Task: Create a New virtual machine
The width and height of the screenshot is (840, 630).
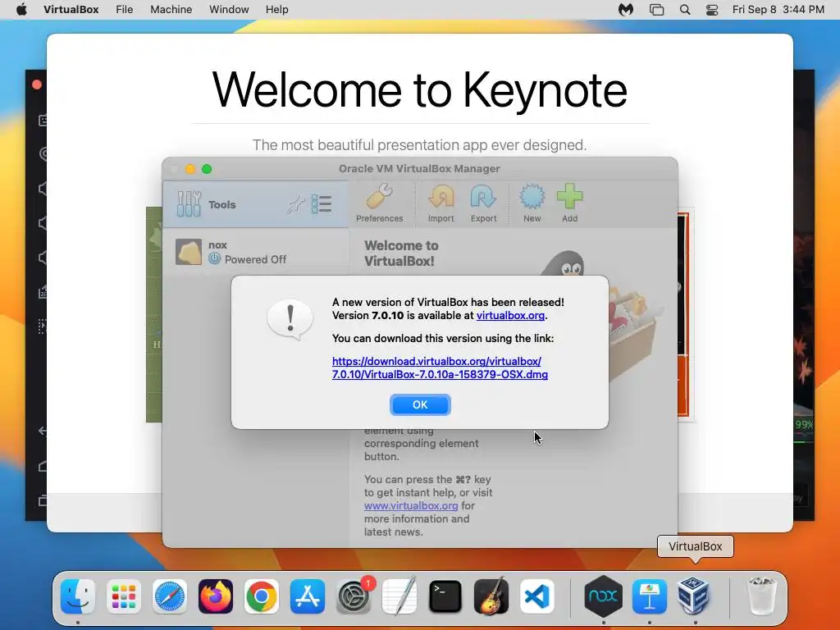Action: [x=532, y=203]
